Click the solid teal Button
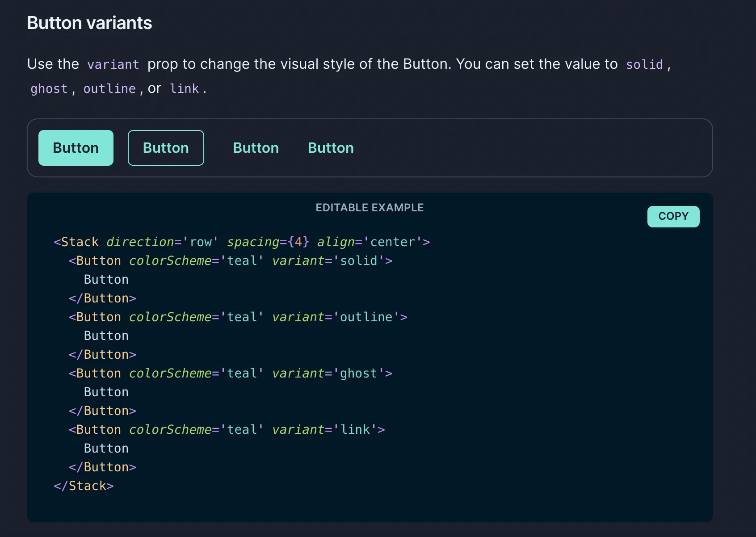 click(76, 148)
